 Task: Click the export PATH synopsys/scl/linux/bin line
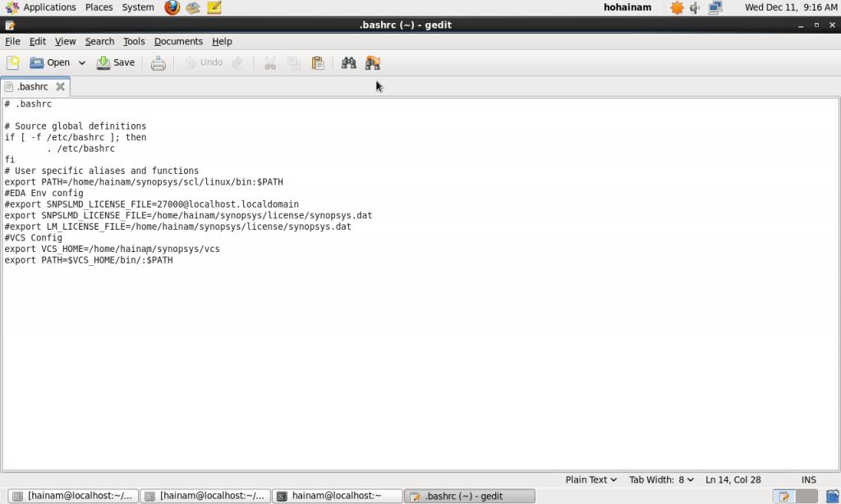click(144, 181)
